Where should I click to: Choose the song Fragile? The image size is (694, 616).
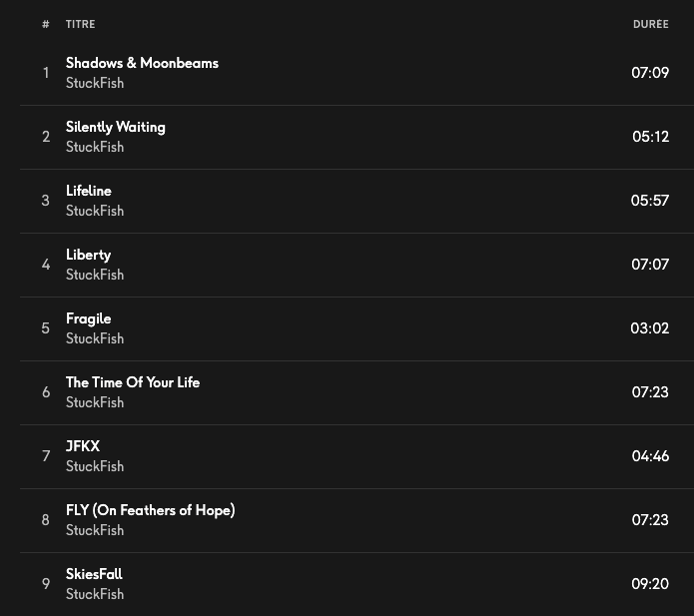pos(89,318)
